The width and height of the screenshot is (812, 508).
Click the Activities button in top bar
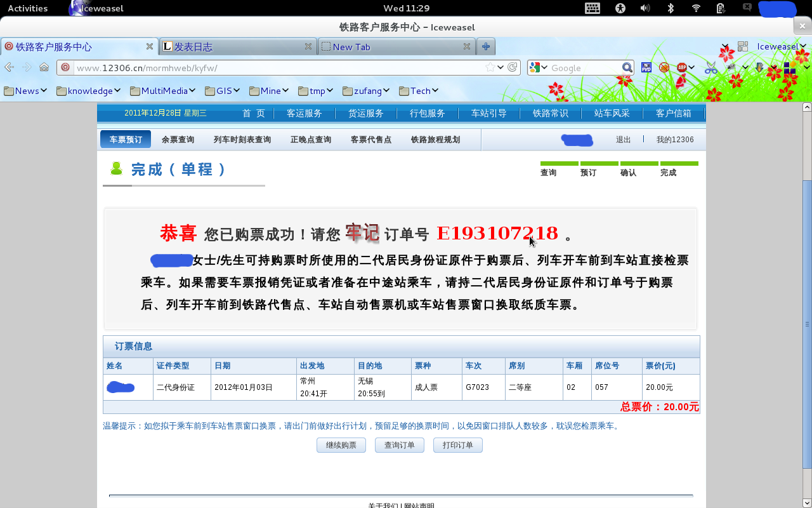(27, 8)
